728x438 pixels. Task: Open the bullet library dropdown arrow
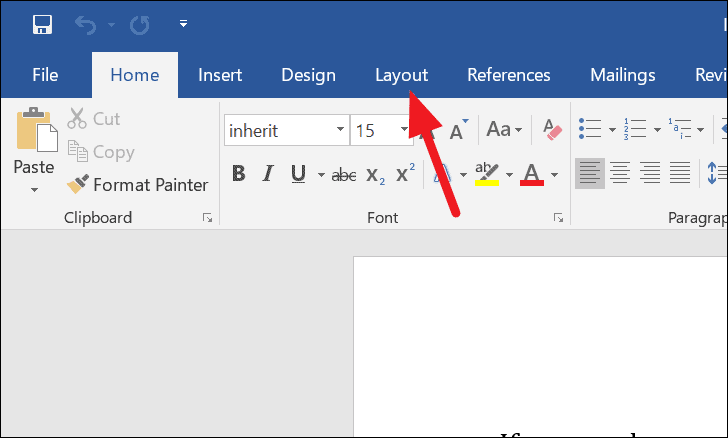coord(612,130)
